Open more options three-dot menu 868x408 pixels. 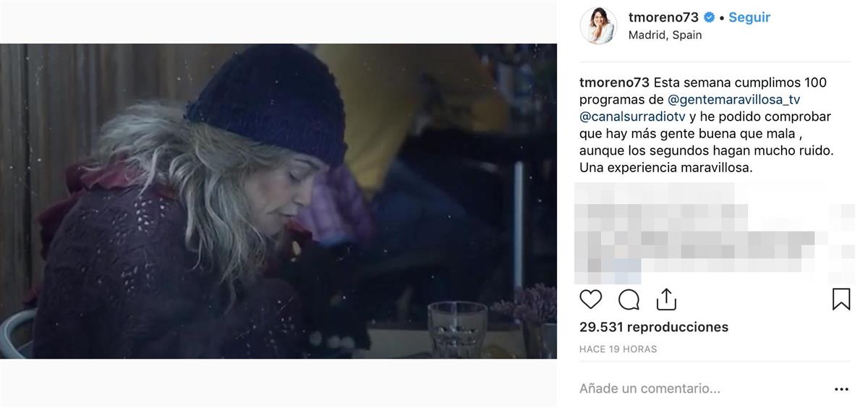[841, 389]
